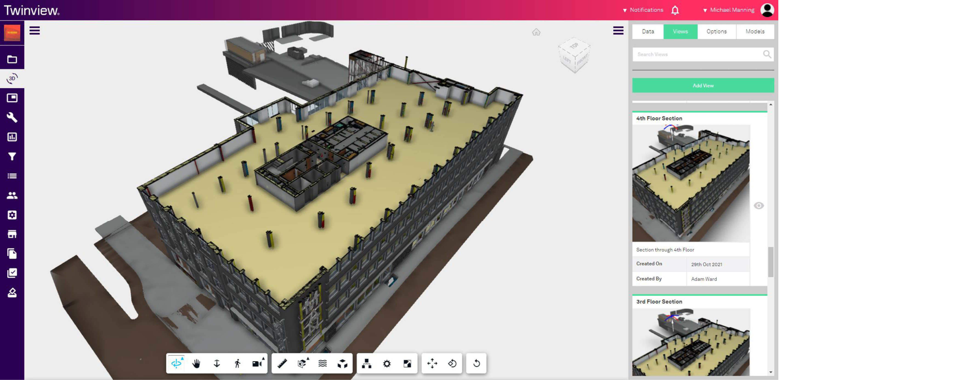Open the storefront sidebar icon

[x=12, y=234]
